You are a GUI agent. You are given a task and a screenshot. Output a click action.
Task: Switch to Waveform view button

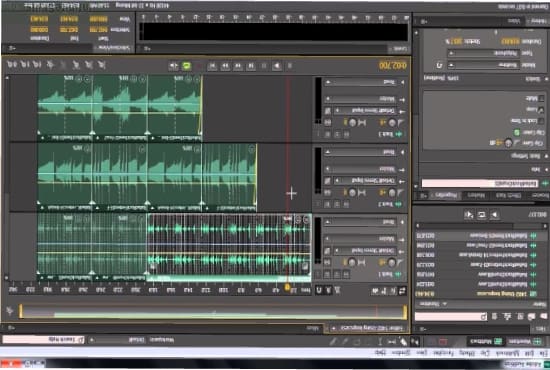coord(524,341)
